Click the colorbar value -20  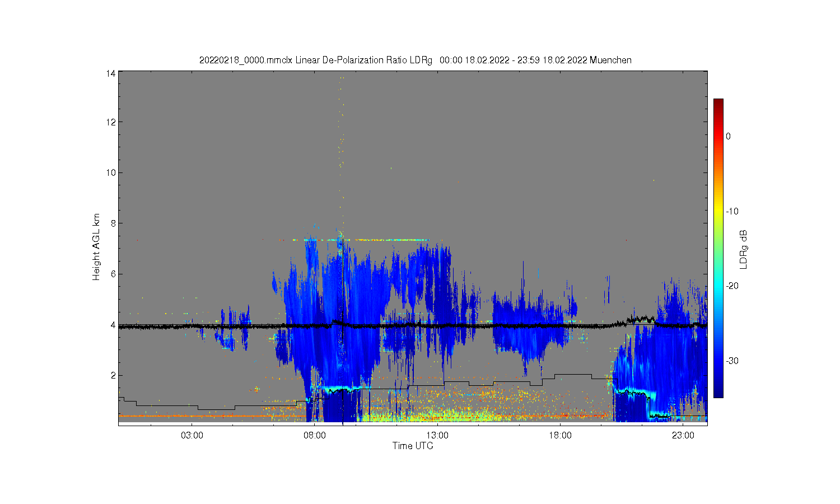pyautogui.click(x=732, y=286)
